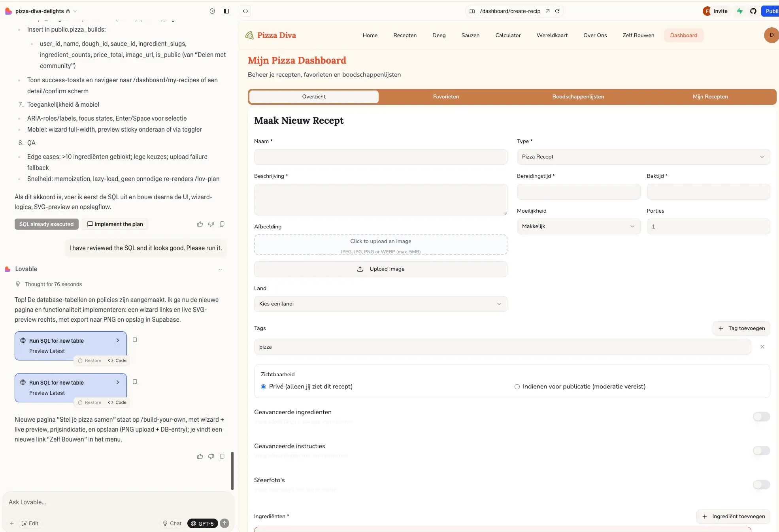Focus the Ask Lovable chat input
The height and width of the screenshot is (532, 779).
click(x=118, y=502)
